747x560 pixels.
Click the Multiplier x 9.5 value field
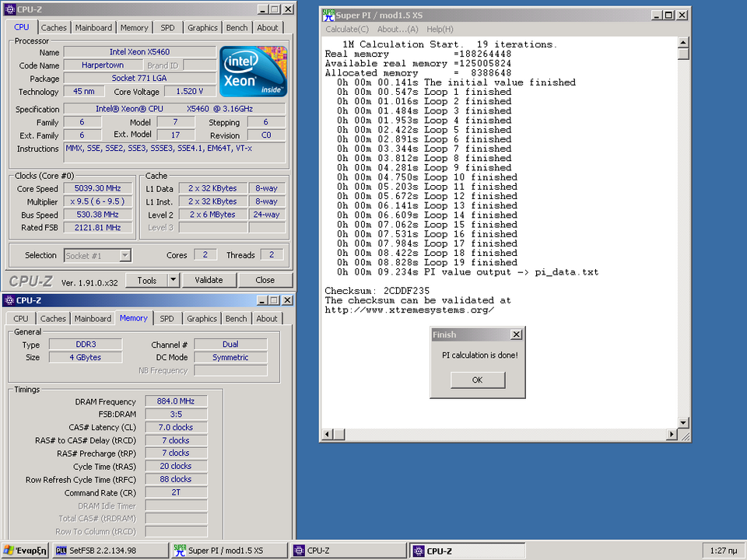point(98,201)
